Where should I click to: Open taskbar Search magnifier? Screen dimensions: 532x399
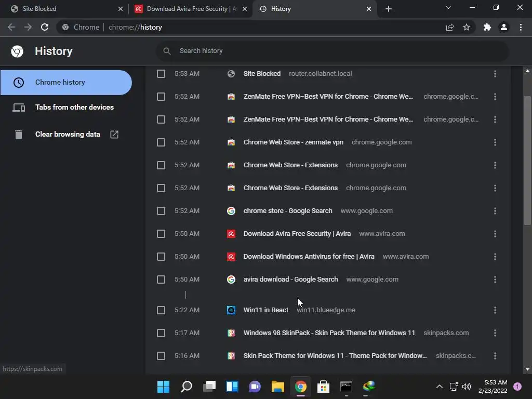click(x=187, y=387)
